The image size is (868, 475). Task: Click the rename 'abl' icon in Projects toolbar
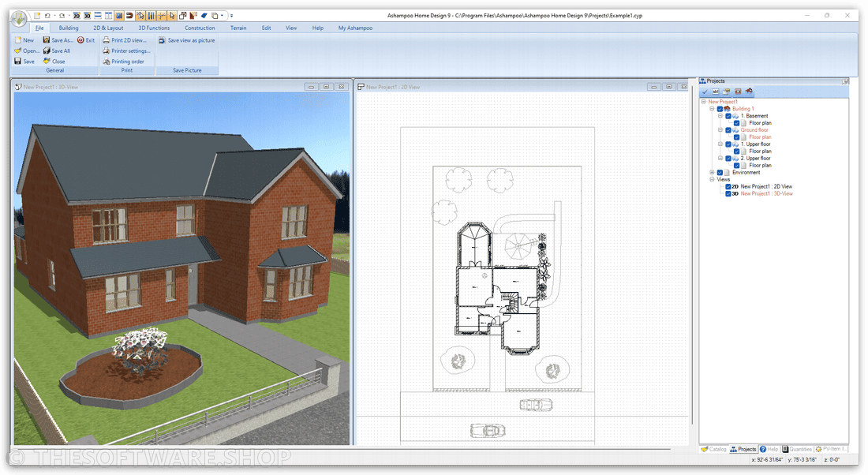(x=716, y=92)
